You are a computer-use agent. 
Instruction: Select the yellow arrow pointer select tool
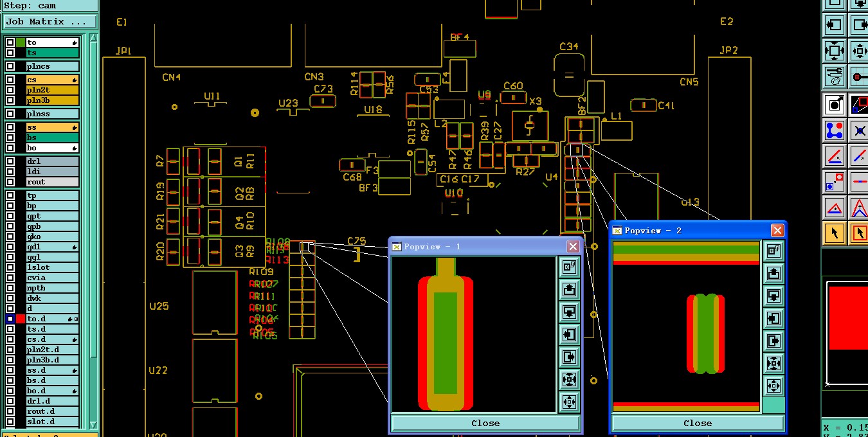coord(835,233)
